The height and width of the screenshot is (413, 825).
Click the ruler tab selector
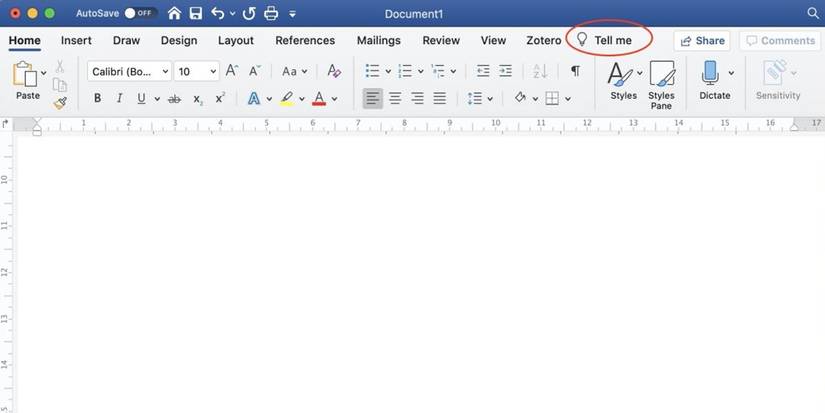(6, 124)
